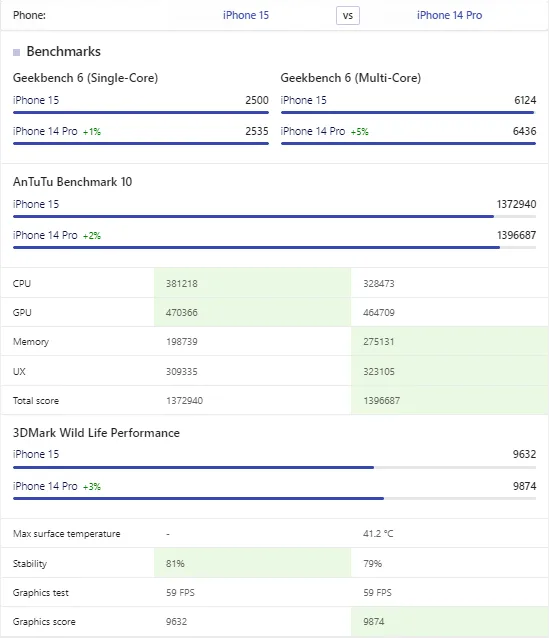Click the square bullet beside Benchmarks
This screenshot has width=549, height=638.
click(x=16, y=52)
